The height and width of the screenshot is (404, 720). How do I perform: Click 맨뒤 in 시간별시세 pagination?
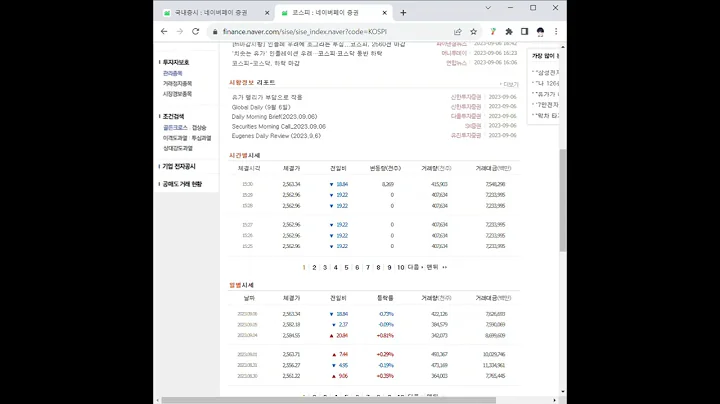(x=436, y=267)
